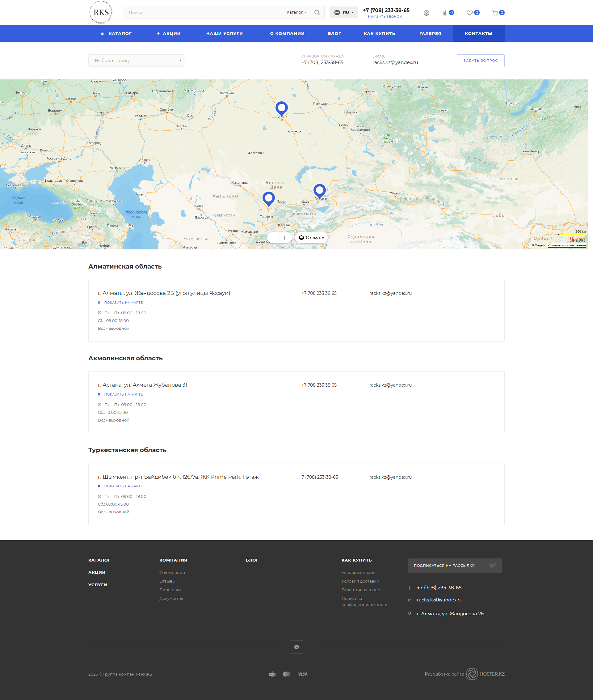This screenshot has height=700, width=593.
Task: Click the Задать вопрос button
Action: pos(480,61)
